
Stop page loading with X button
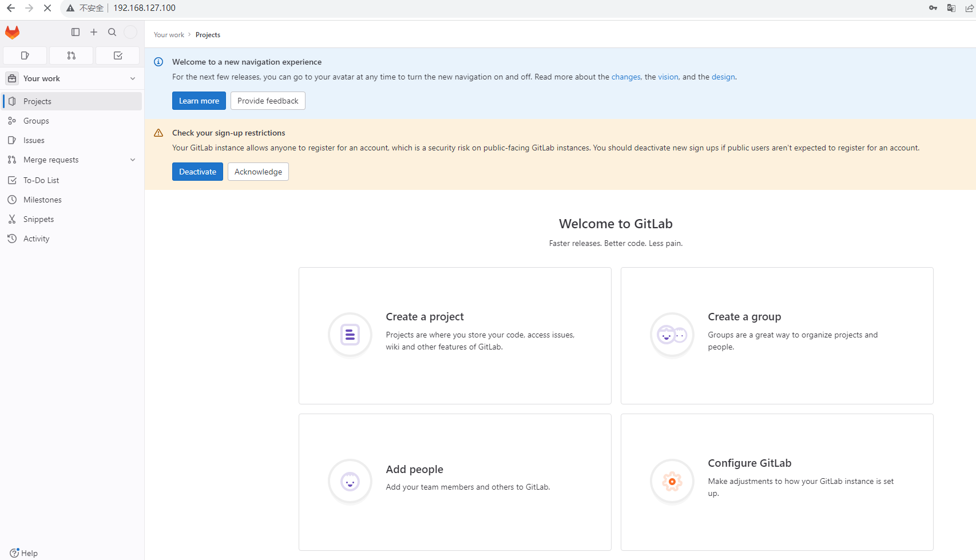click(x=47, y=8)
